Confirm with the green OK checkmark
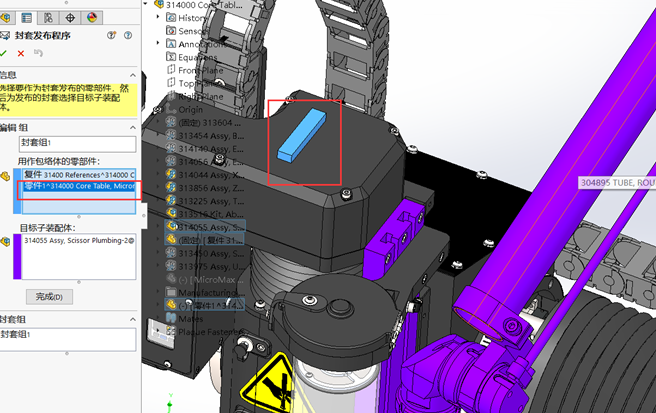The height and width of the screenshot is (413, 656). [x=3, y=53]
